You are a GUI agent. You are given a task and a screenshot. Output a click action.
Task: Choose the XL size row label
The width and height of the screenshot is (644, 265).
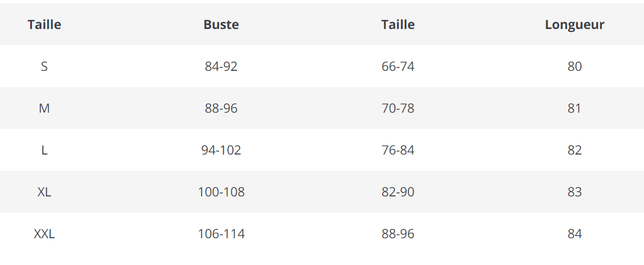44,192
